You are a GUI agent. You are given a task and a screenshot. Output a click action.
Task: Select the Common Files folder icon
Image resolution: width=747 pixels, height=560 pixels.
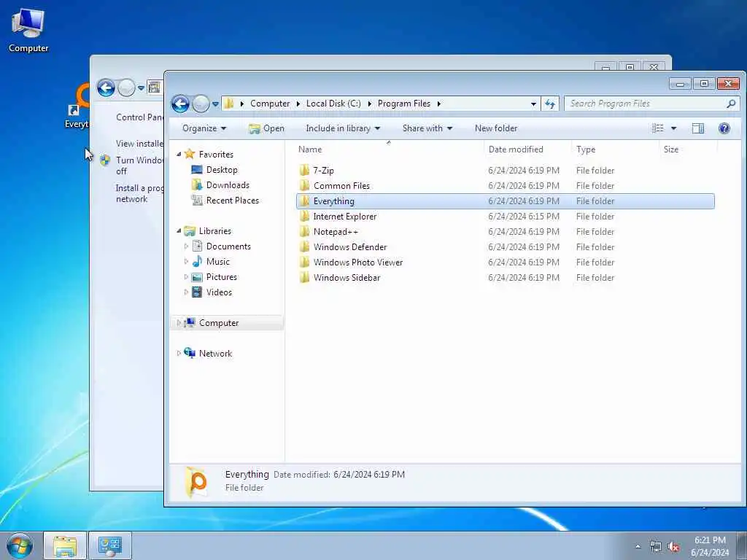click(304, 185)
